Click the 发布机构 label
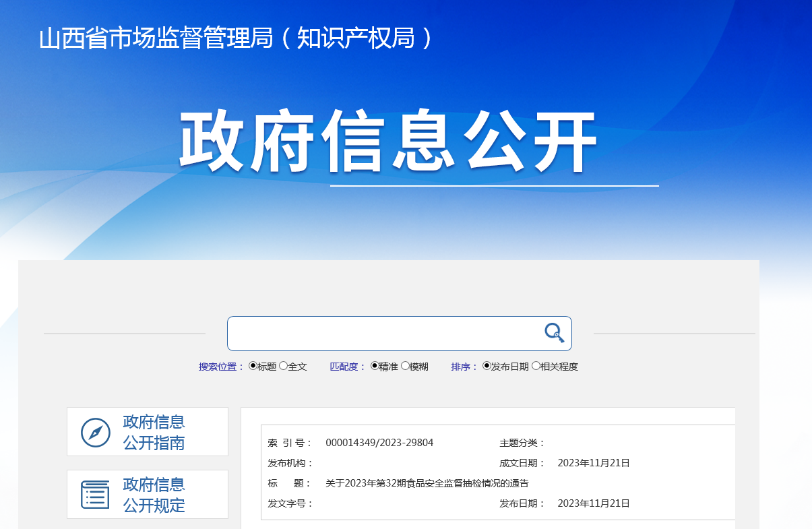Screen dimensions: 812x529 pyautogui.click(x=290, y=463)
